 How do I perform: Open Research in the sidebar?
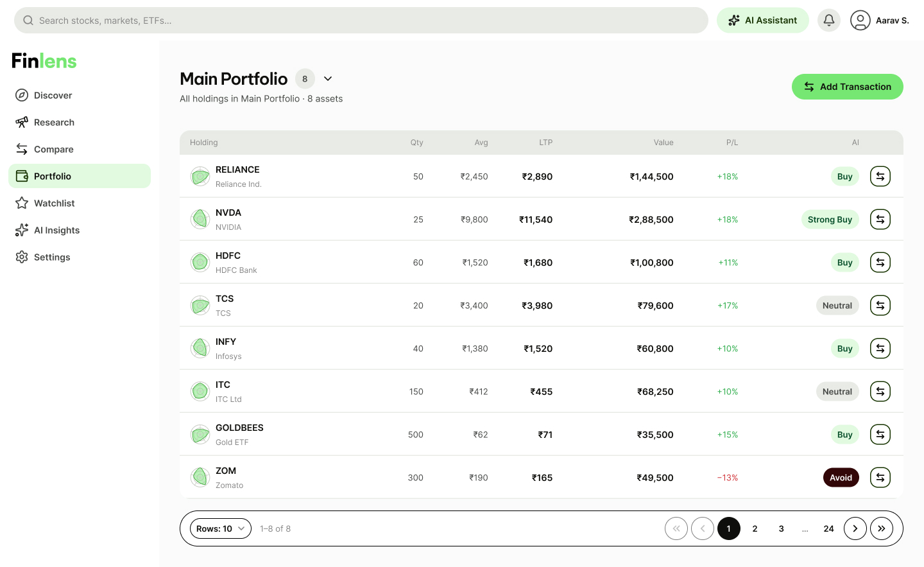point(80,122)
